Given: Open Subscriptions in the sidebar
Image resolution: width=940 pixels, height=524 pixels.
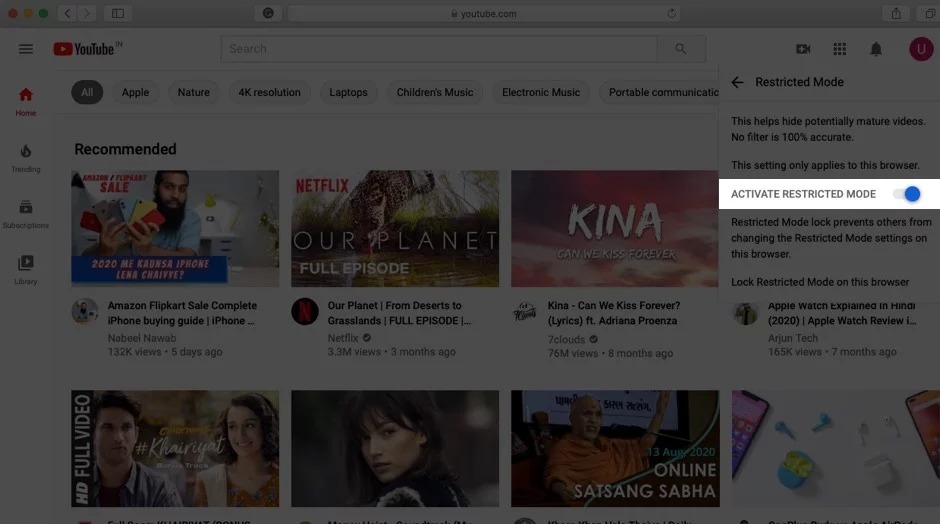Looking at the screenshot, I should pyautogui.click(x=26, y=213).
